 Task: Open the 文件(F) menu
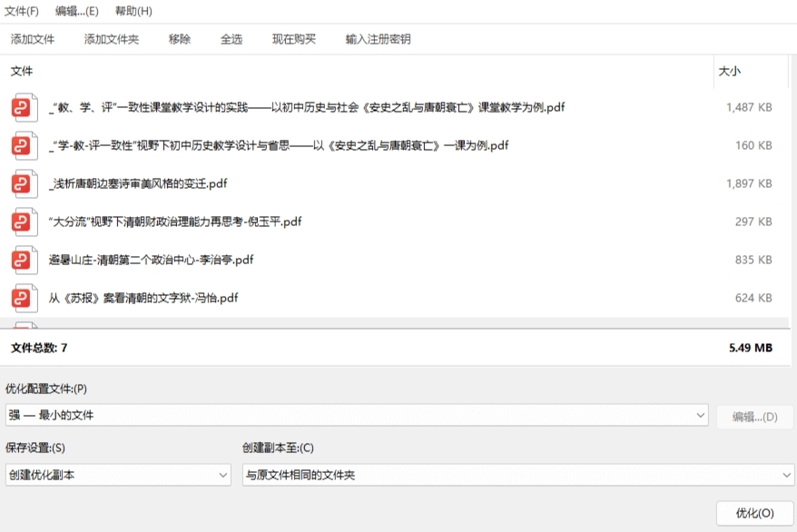coord(22,11)
